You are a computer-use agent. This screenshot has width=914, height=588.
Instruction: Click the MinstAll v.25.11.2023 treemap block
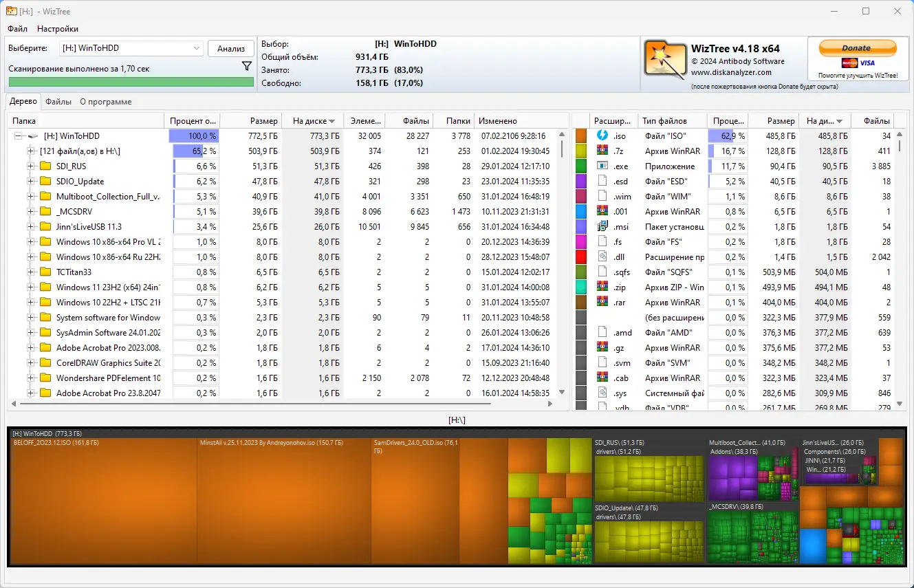pos(284,501)
